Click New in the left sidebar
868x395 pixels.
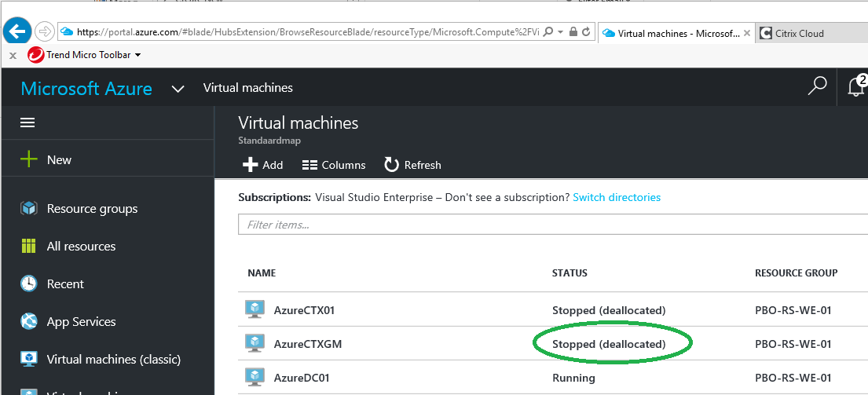(x=59, y=160)
